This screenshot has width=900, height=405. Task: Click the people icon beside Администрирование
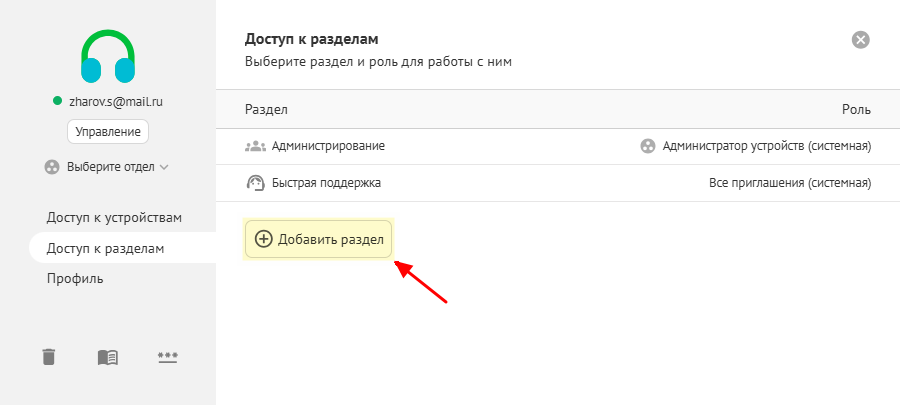pos(255,146)
